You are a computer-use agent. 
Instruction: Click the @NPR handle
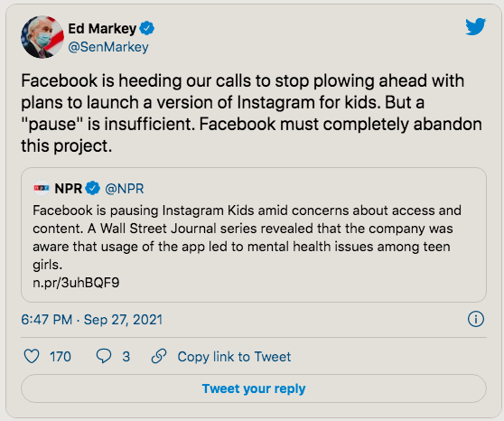click(x=125, y=189)
